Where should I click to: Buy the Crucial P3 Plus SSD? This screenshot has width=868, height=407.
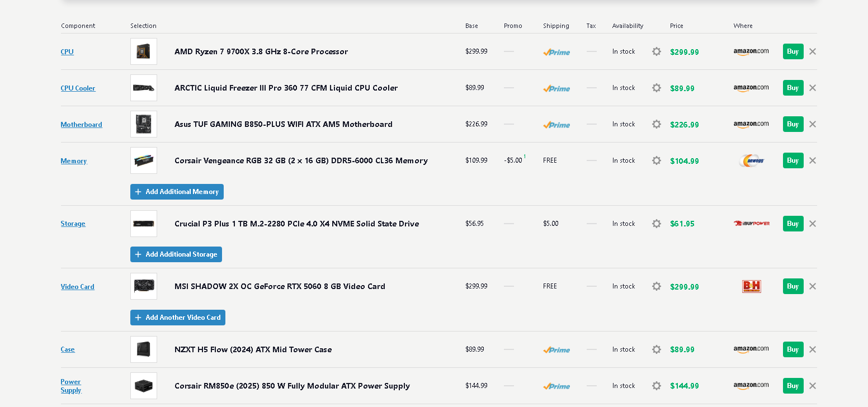[793, 224]
